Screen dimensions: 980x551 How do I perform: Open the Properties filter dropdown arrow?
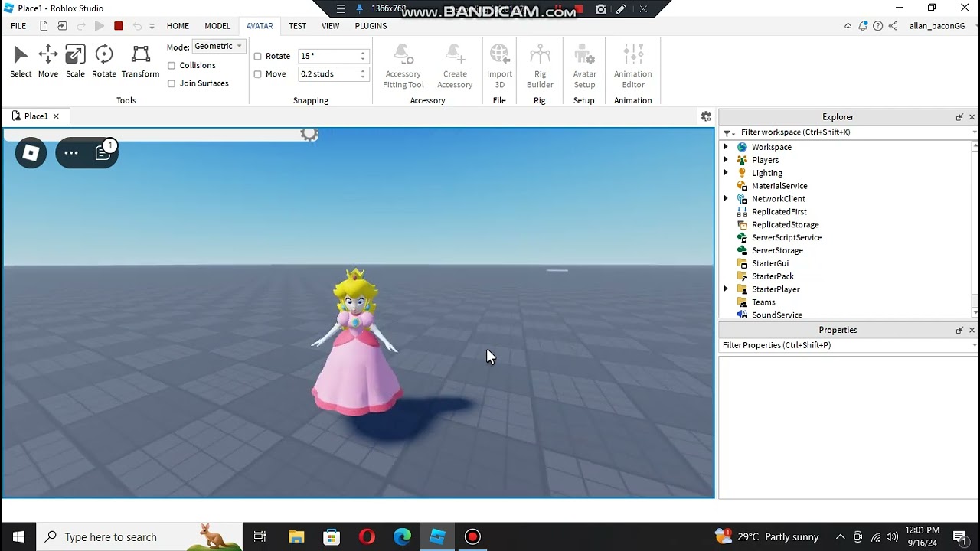click(x=974, y=345)
